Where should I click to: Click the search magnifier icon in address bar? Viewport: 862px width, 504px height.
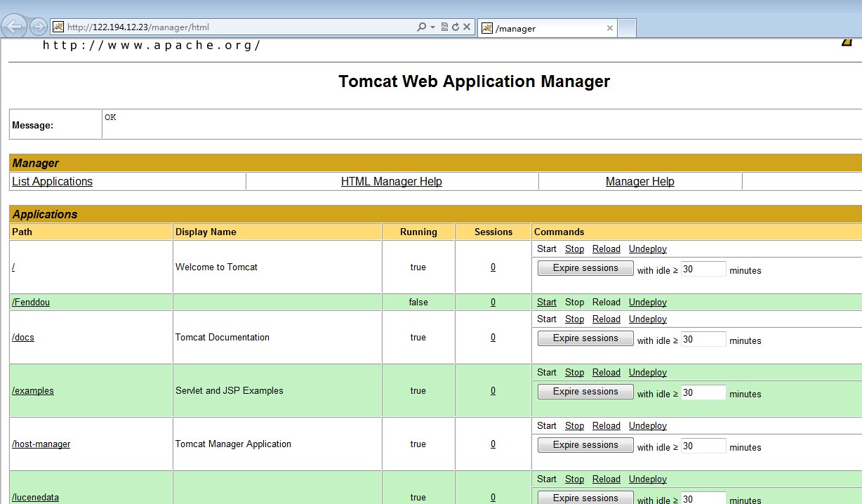pos(421,27)
